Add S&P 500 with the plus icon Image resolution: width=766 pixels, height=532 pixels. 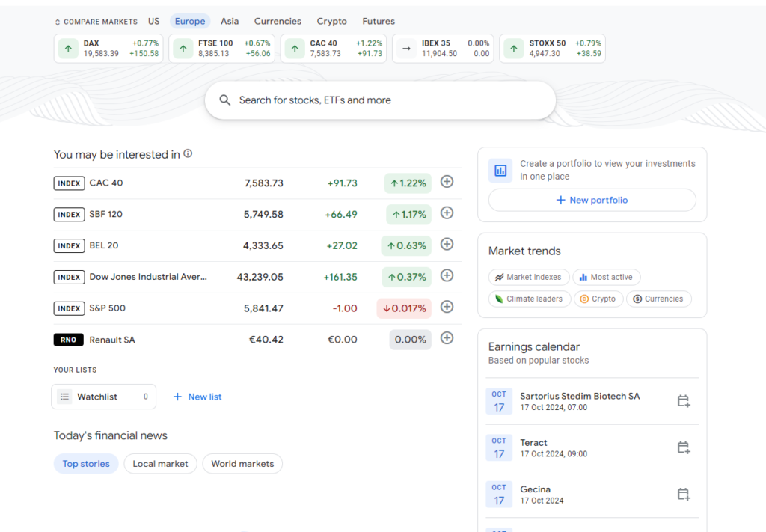(447, 307)
